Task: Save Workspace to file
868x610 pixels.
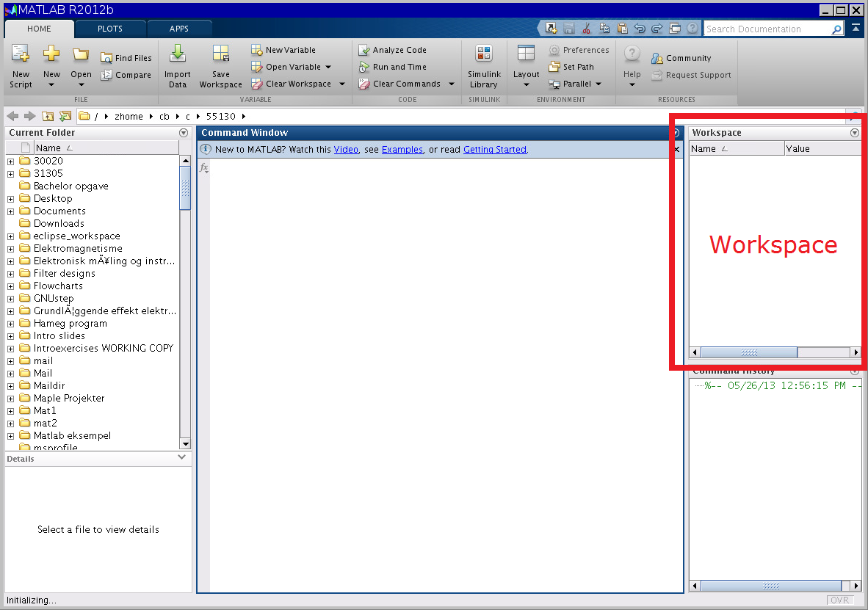Action: point(220,66)
